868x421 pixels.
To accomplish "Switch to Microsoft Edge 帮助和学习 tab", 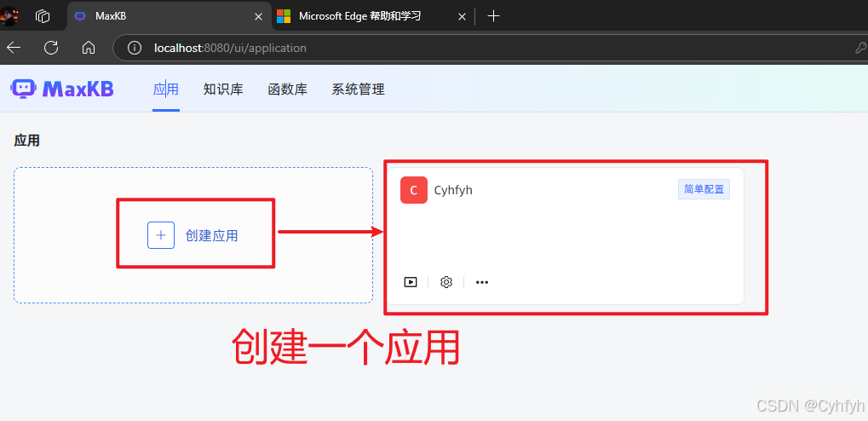I will click(x=359, y=16).
